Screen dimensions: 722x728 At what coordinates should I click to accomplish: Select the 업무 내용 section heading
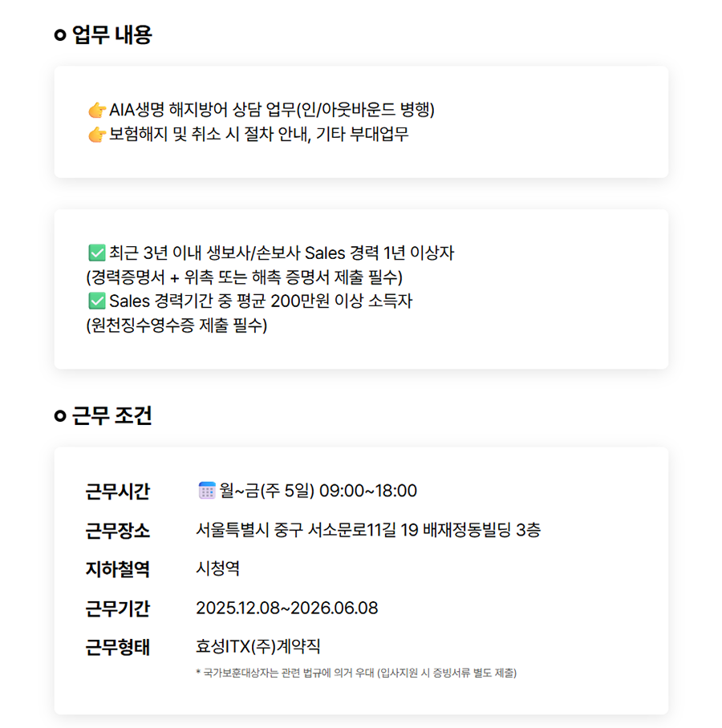coord(112,35)
